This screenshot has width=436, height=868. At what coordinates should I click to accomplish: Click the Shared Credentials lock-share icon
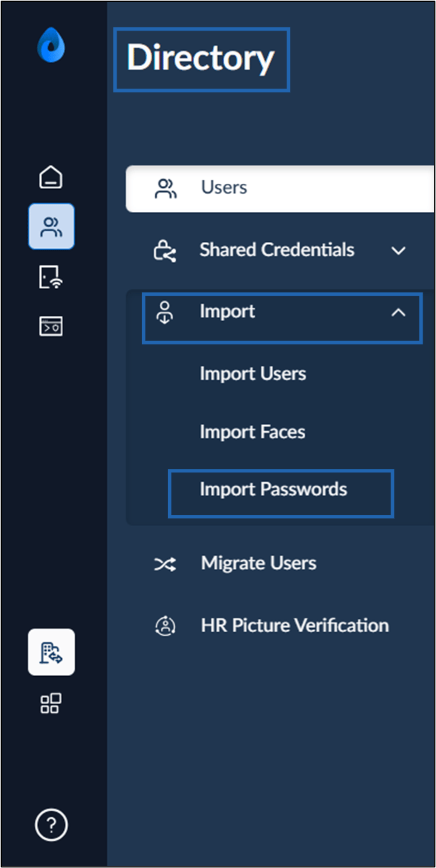[x=165, y=251]
